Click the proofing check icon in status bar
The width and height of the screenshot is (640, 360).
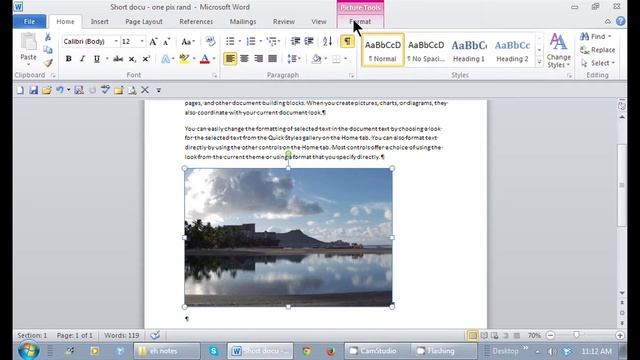click(x=155, y=336)
